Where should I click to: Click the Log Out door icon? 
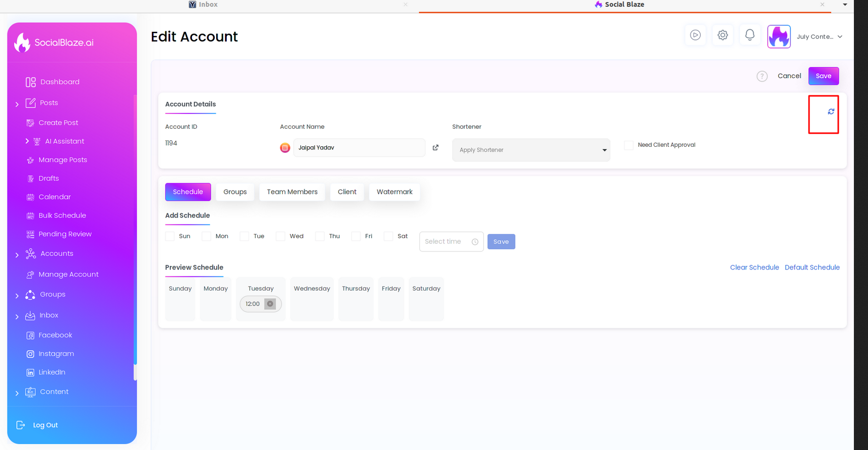[21, 425]
